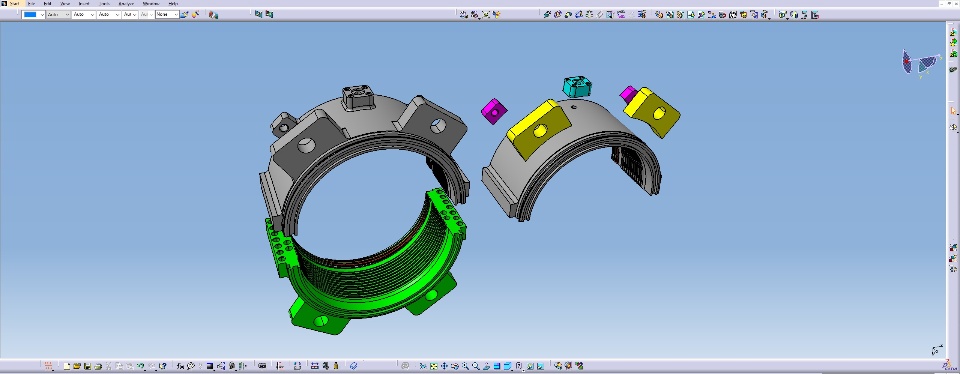
Task: Save the document with the floppy icon
Action: click(88, 366)
